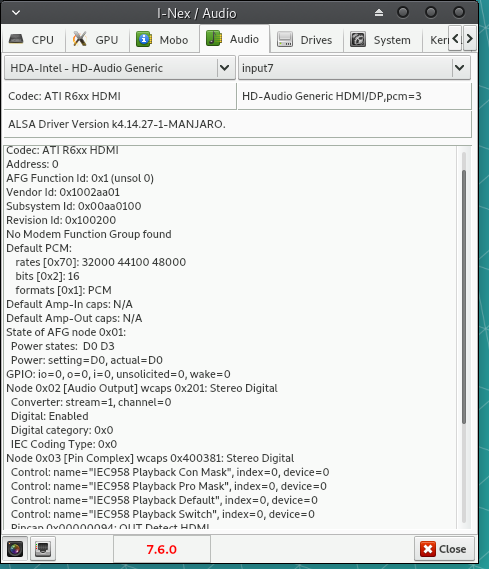Click the IEC958 Playback Pro Mask line
The width and height of the screenshot is (489, 569).
pos(169,486)
